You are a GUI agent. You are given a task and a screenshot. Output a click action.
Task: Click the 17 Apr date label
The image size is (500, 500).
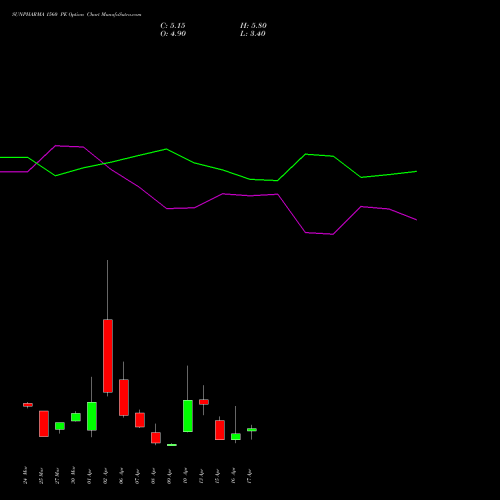249,476
